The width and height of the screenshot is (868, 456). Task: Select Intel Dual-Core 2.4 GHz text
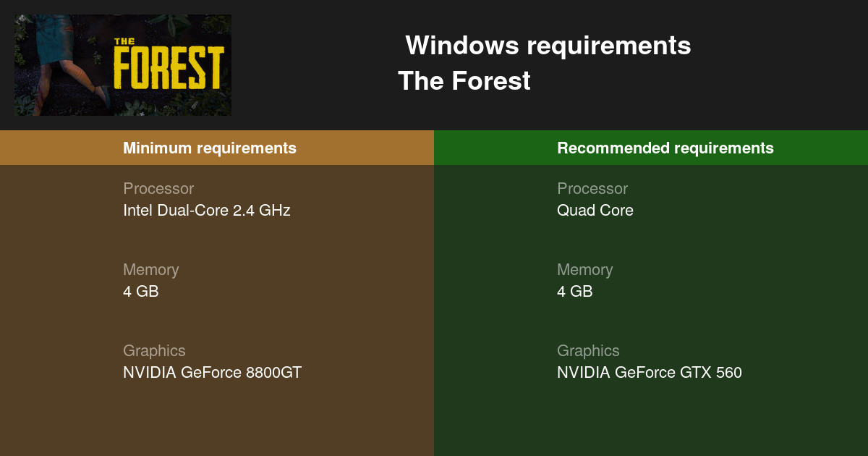[x=207, y=211]
